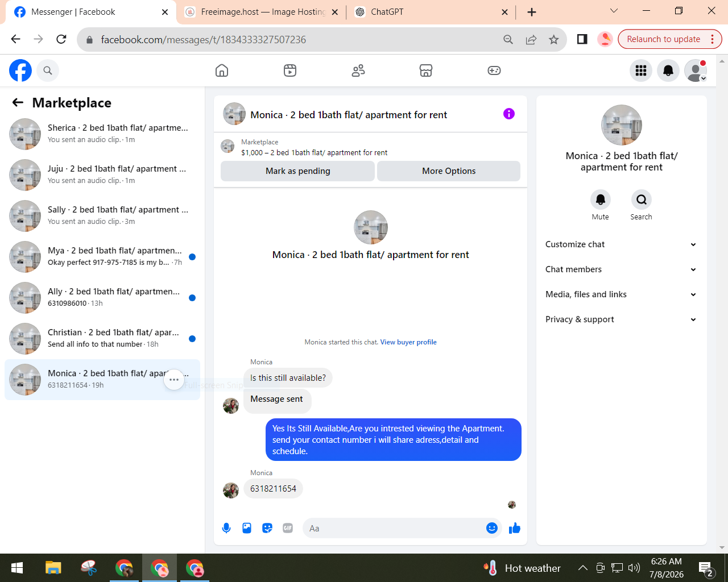Bookmark this page with the star
The width and height of the screenshot is (728, 582).
pos(554,39)
